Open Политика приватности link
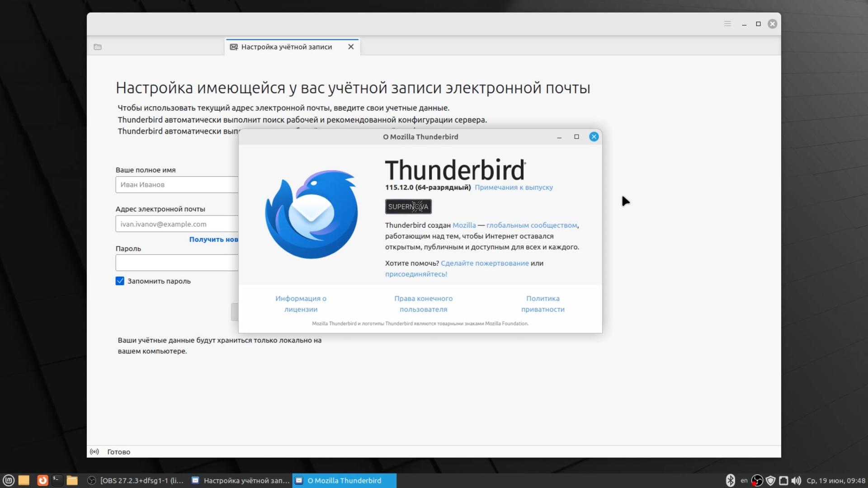 [x=542, y=304]
